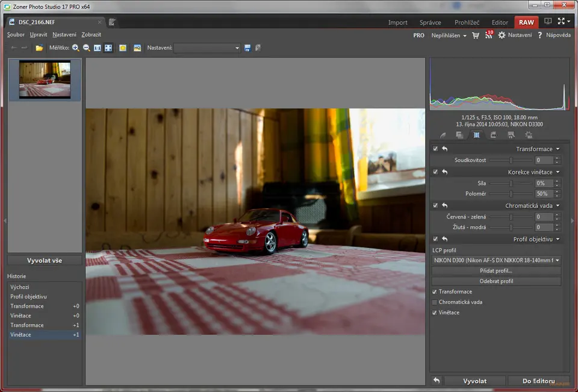The image size is (578, 392).
Task: Set the zoom to 1:1 scale
Action: [98, 48]
